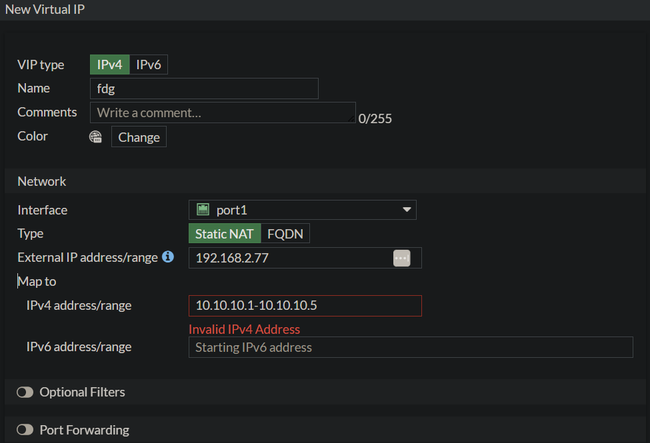Click the Starting IPv6 address field
650x443 pixels.
410,347
